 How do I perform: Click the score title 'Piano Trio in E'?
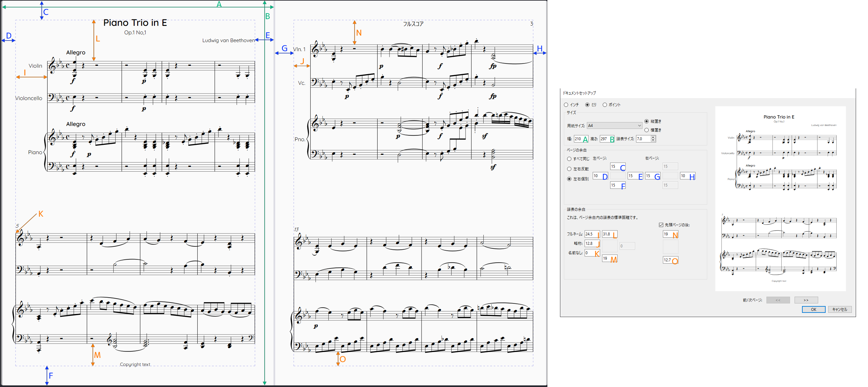[x=135, y=23]
